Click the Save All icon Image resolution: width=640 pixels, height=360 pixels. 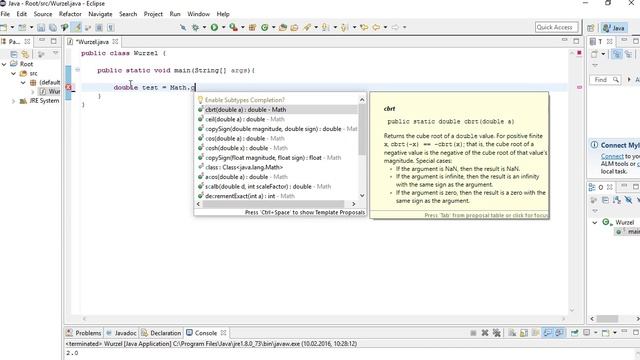point(53,28)
